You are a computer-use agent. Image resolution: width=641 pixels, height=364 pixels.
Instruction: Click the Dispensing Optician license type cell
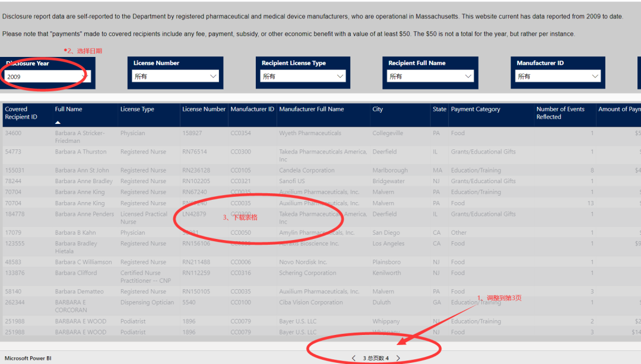(147, 302)
